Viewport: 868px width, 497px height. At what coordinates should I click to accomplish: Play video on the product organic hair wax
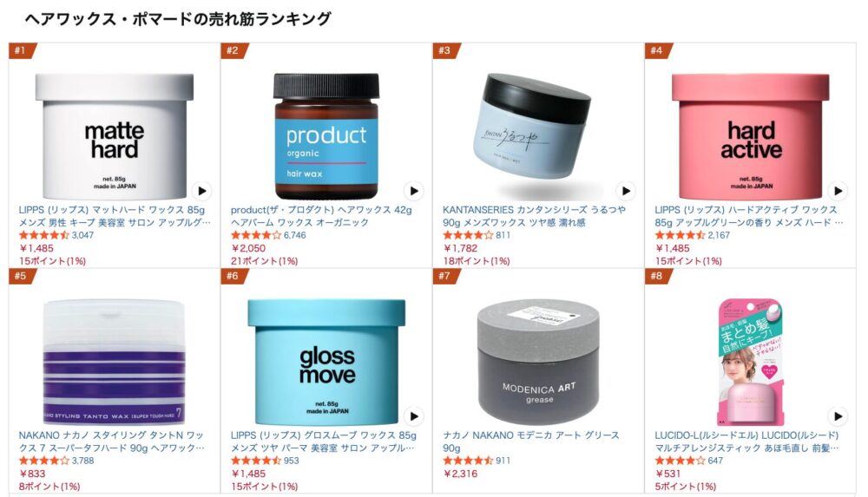point(413,191)
